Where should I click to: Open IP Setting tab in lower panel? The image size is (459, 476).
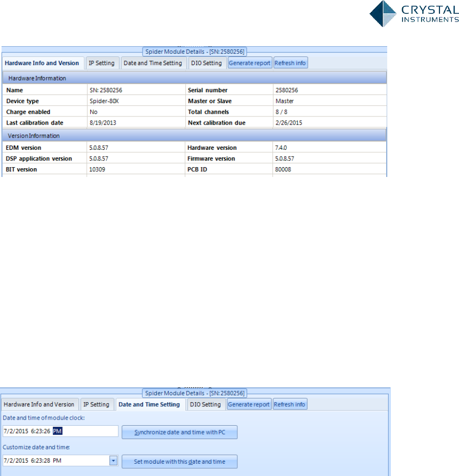96,404
